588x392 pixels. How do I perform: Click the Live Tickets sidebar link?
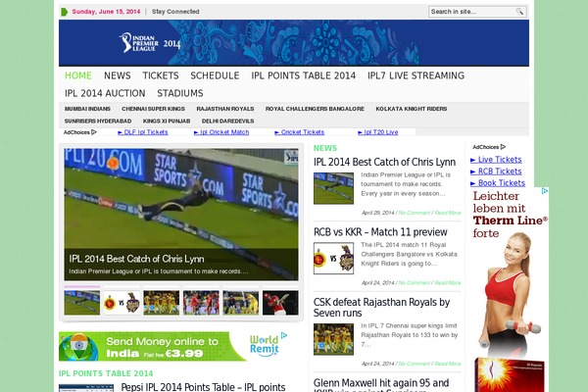point(496,160)
